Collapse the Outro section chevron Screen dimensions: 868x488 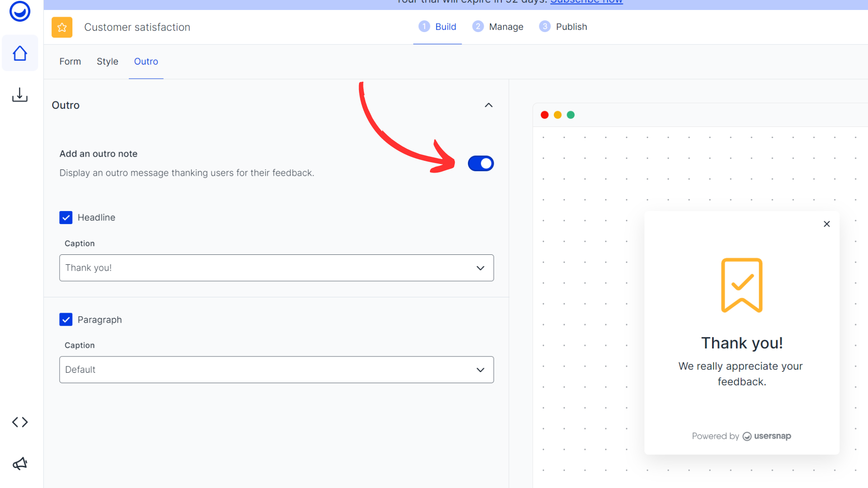point(488,105)
